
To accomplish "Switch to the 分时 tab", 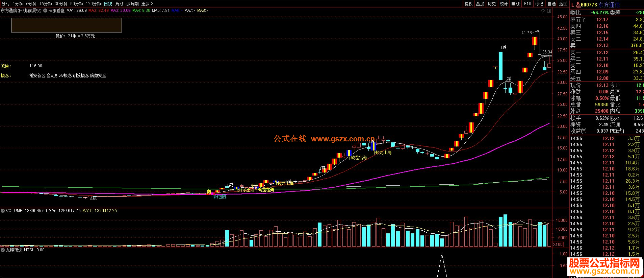I will [x=6, y=4].
